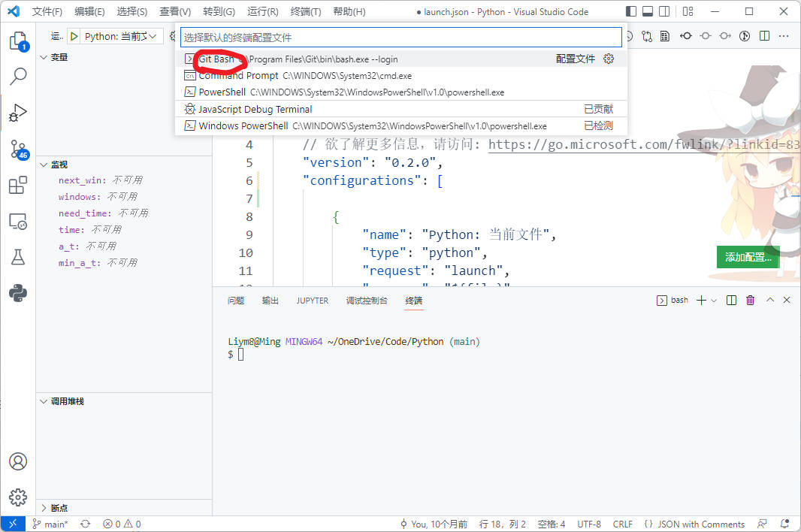Open the Run and Debug view

click(x=18, y=113)
